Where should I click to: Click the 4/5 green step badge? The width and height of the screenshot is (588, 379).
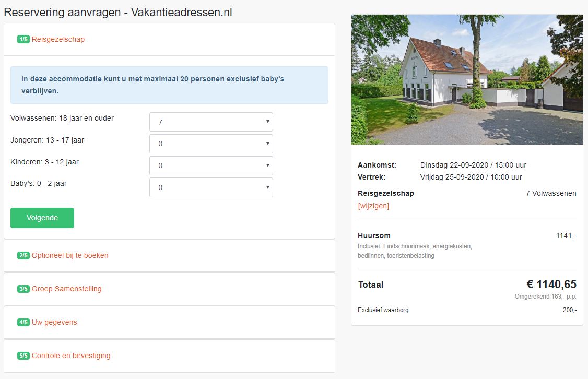point(23,322)
